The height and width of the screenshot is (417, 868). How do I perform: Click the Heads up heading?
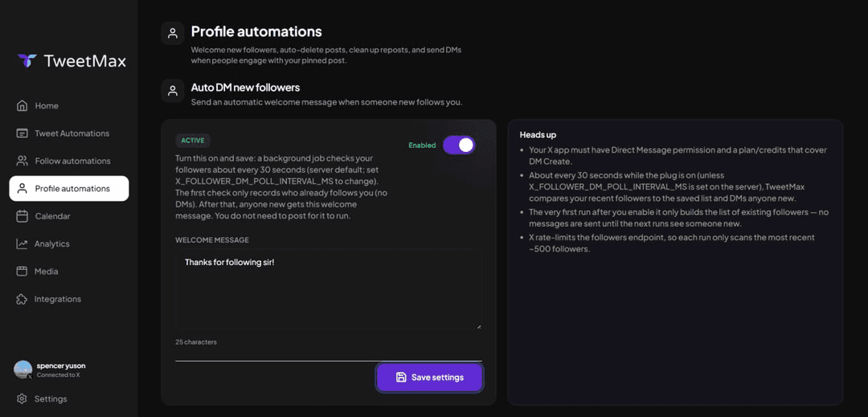538,134
